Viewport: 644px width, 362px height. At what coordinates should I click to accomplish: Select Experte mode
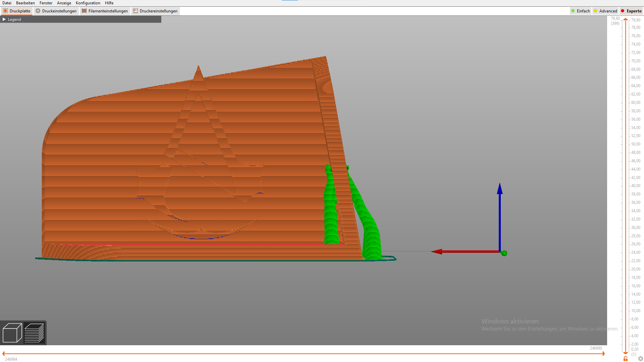(631, 11)
